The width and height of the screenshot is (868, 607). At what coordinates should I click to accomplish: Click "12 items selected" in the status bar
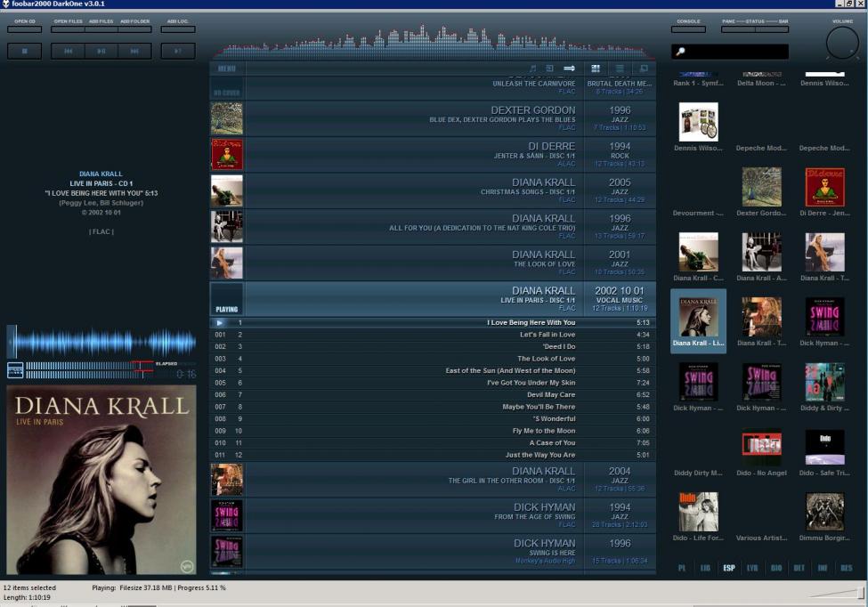[x=30, y=587]
